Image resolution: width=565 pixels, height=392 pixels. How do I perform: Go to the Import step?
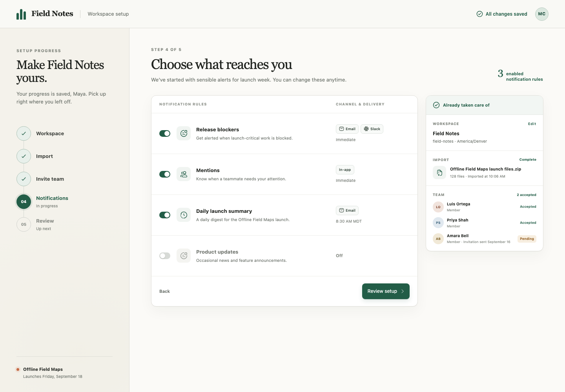point(44,156)
